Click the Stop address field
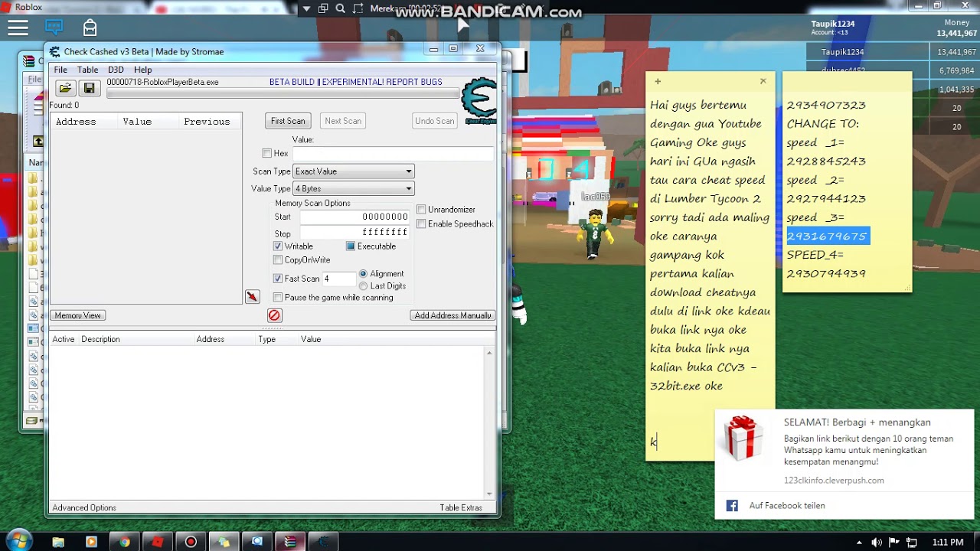The width and height of the screenshot is (980, 551). tap(354, 233)
